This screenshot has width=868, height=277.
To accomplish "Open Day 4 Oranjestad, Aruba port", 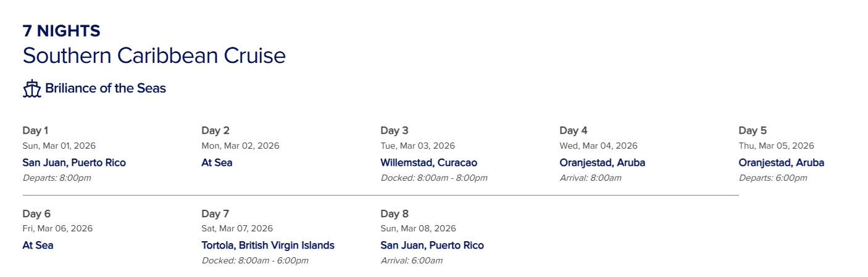I will click(603, 163).
